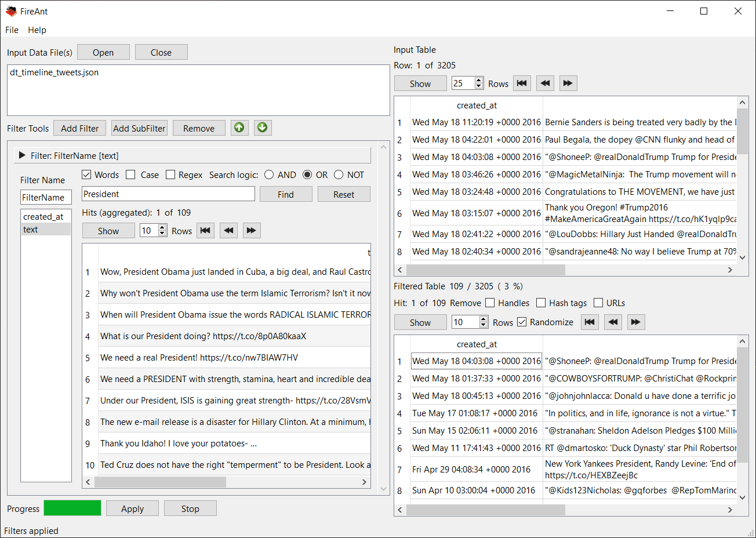
Task: Jump to first rows in Input Table
Action: pos(522,83)
